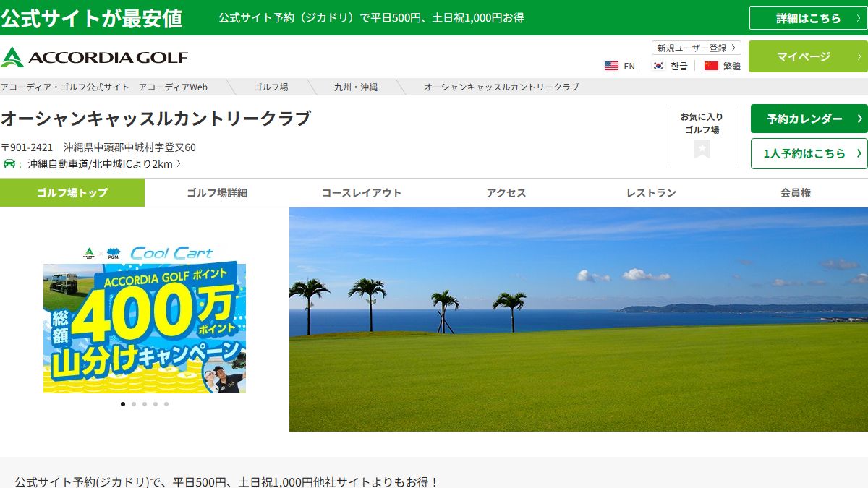Select the アクセス tab
Image resolution: width=868 pixels, height=488 pixels.
pyautogui.click(x=506, y=192)
